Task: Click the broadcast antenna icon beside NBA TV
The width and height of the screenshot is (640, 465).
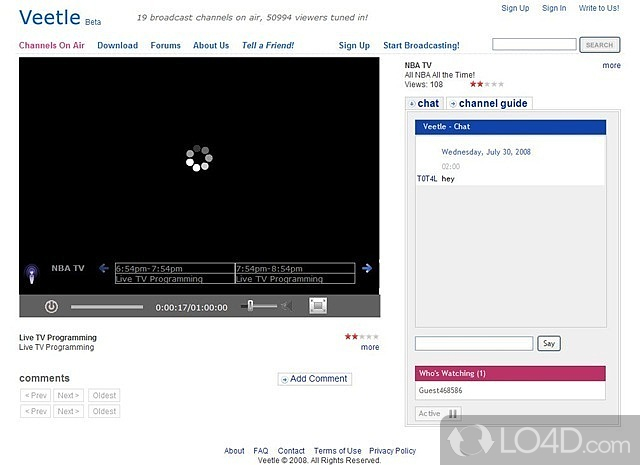Action: click(x=32, y=271)
